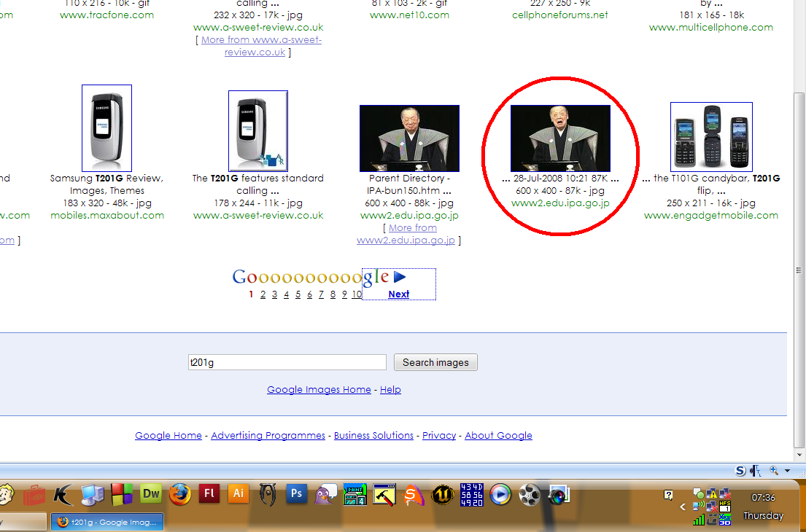Screen dimensions: 806x532
Task: Open the red toolbox icon
Action: (x=34, y=495)
